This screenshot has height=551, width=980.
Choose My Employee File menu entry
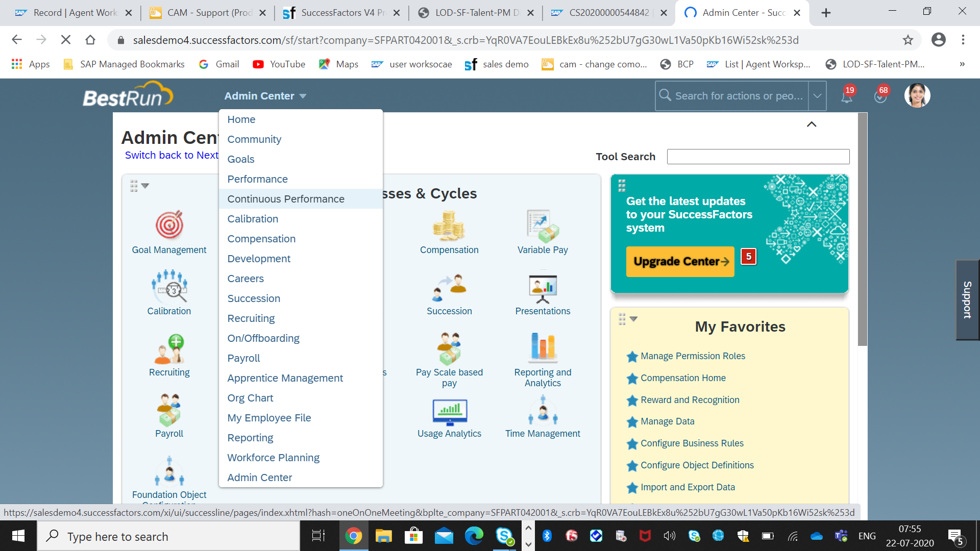click(301, 418)
